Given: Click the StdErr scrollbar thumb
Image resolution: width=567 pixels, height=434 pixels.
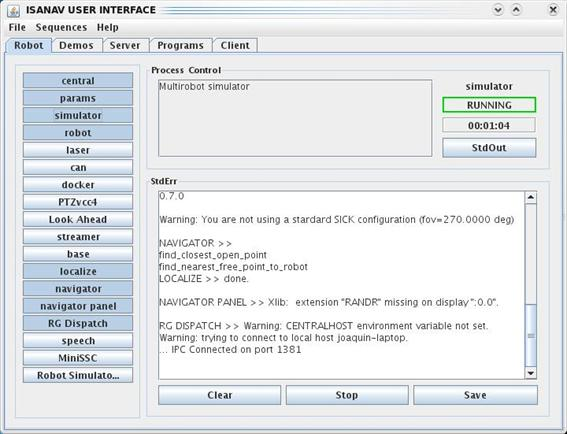Looking at the screenshot, I should (530, 336).
